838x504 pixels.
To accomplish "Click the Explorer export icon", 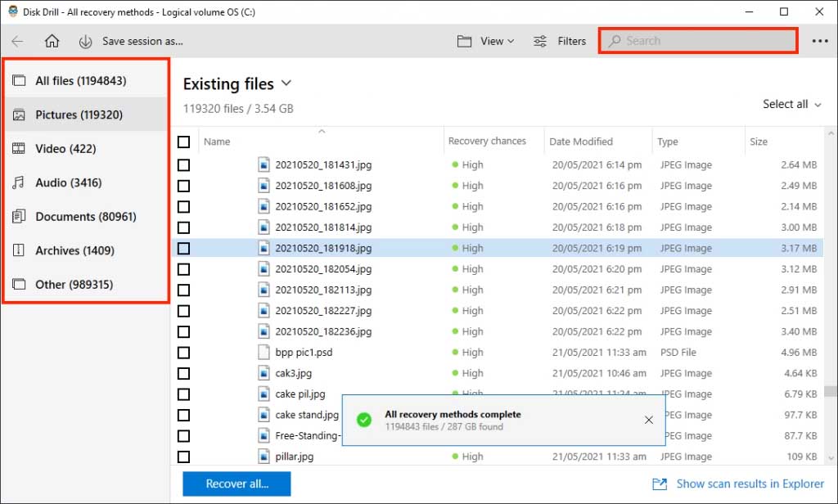I will (x=660, y=484).
